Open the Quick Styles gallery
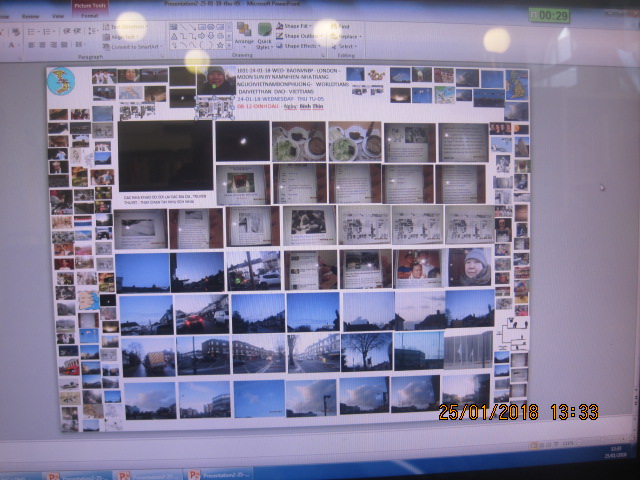640x480 pixels. tap(265, 36)
